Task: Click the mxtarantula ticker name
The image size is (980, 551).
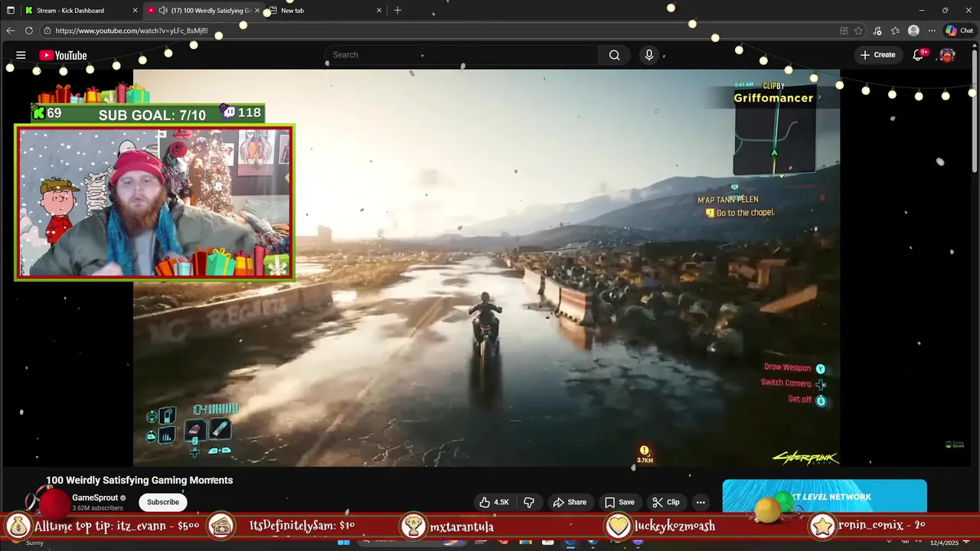Action: (x=462, y=527)
